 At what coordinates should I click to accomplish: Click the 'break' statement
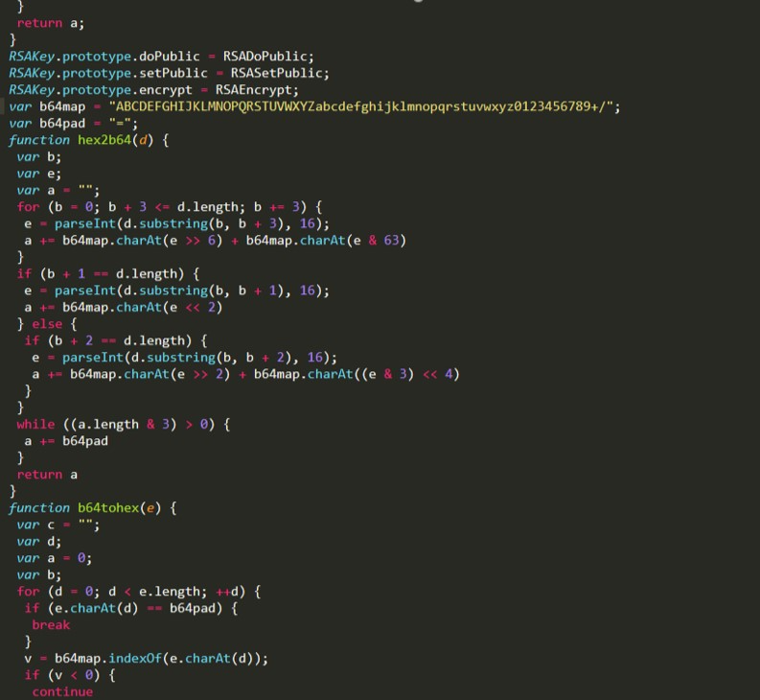coord(51,625)
